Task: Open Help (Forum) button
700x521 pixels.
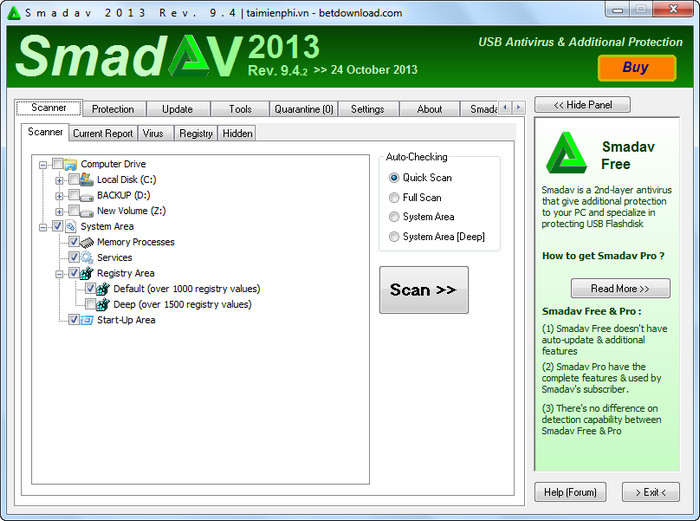Action: point(570,492)
